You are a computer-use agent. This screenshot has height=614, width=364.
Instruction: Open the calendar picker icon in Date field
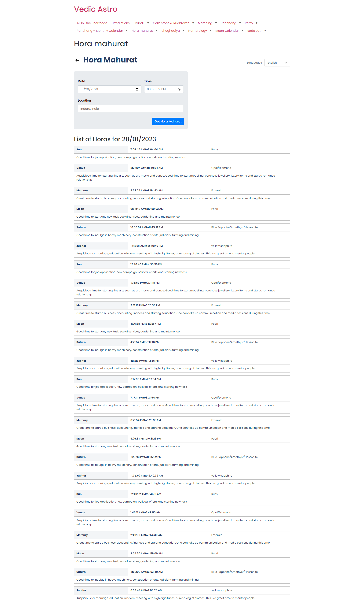137,89
